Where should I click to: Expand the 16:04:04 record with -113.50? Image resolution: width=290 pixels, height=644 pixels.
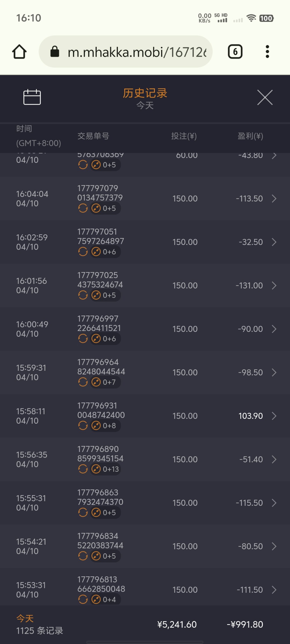[x=274, y=199]
